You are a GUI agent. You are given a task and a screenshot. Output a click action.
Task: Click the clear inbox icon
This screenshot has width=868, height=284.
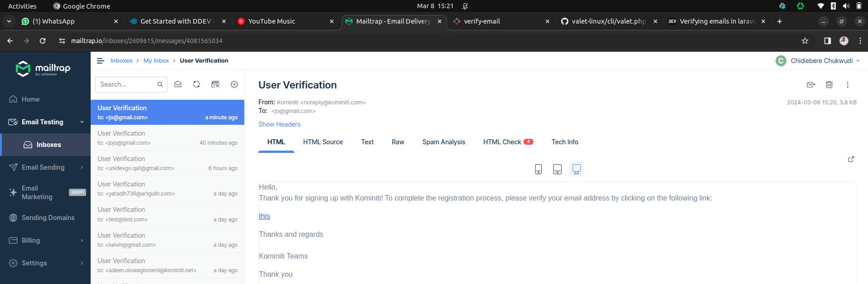click(215, 84)
